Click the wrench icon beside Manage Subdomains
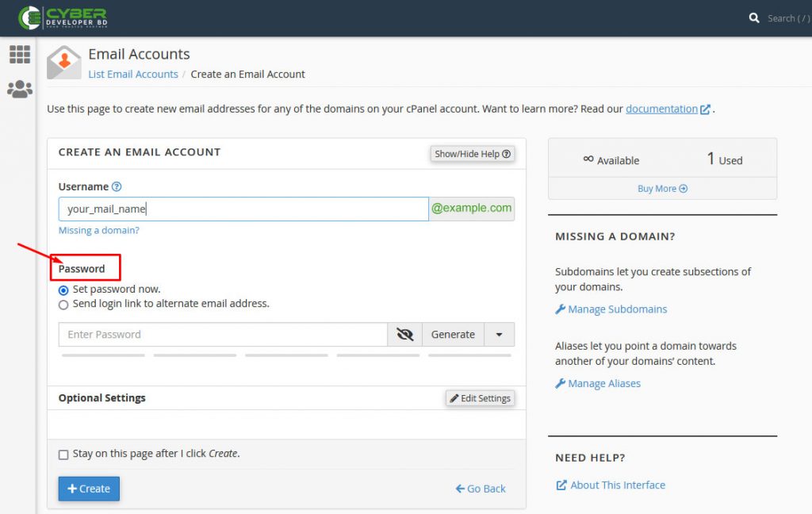The height and width of the screenshot is (514, 812). pyautogui.click(x=560, y=309)
